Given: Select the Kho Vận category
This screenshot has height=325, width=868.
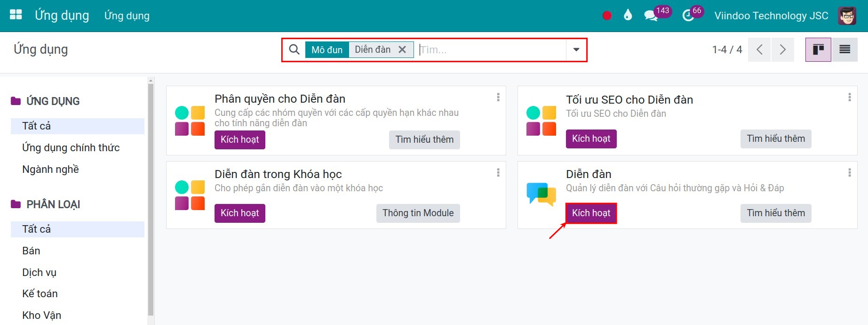Looking at the screenshot, I should [x=78, y=316].
